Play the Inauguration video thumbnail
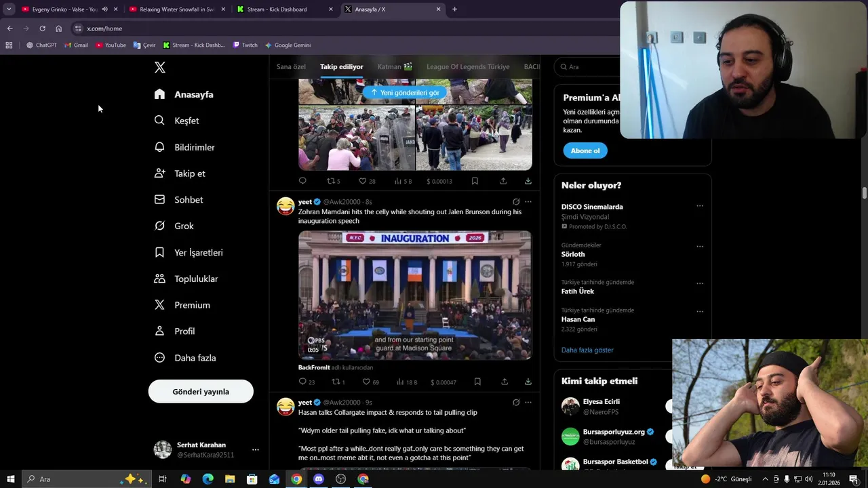868x488 pixels. (415, 295)
